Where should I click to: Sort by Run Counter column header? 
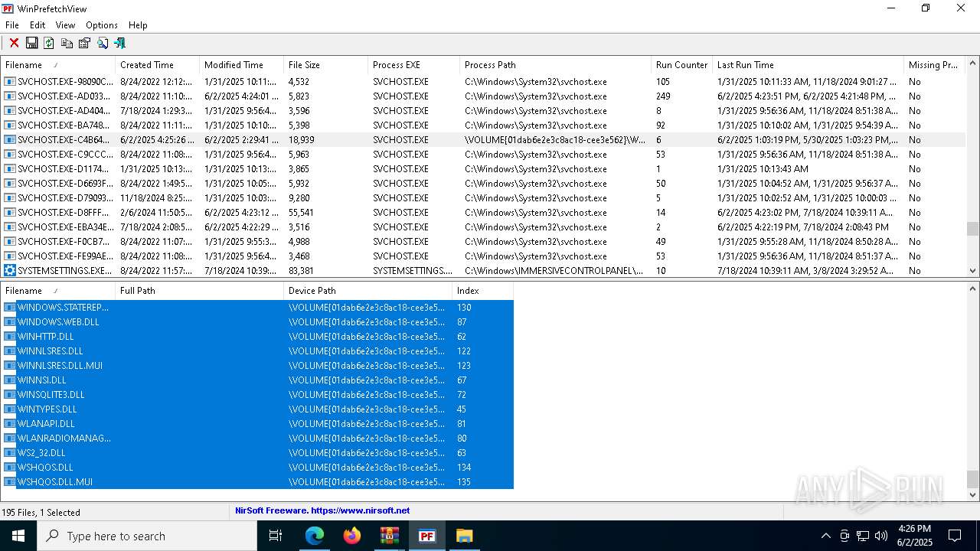(x=681, y=65)
